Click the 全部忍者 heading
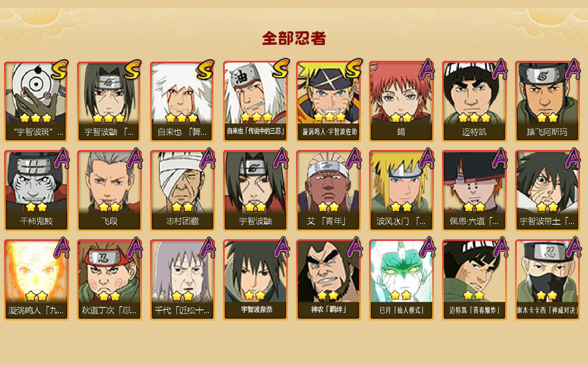Viewport: 588px width, 365px height. (x=294, y=39)
